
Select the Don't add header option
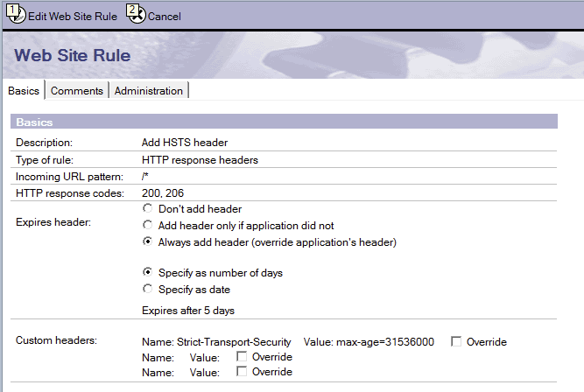(148, 209)
